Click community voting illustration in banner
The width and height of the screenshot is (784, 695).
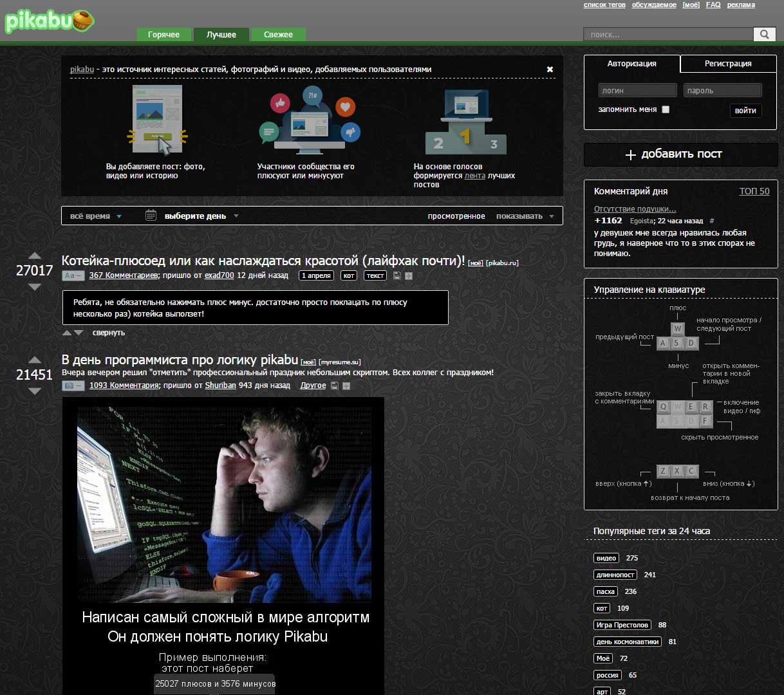pyautogui.click(x=309, y=120)
